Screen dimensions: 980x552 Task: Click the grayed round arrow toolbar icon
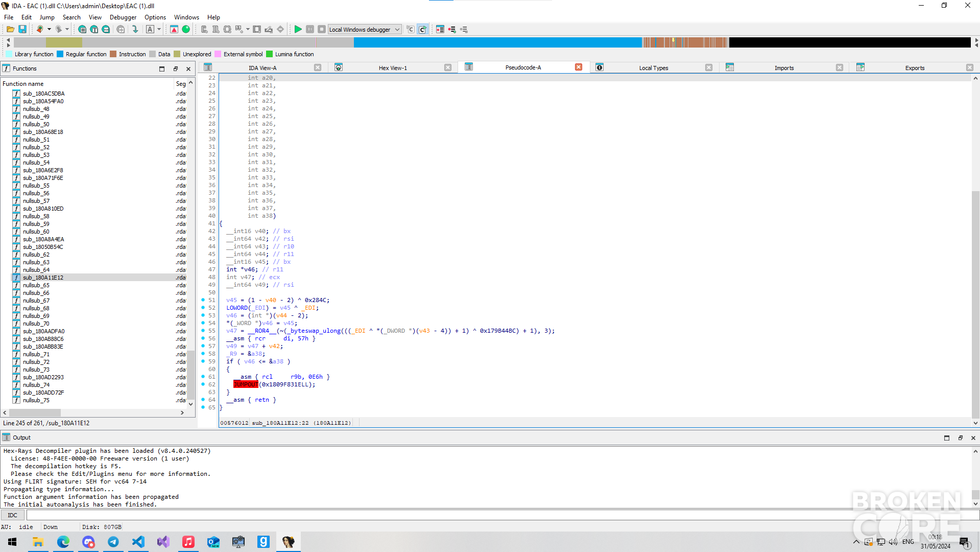tap(121, 29)
